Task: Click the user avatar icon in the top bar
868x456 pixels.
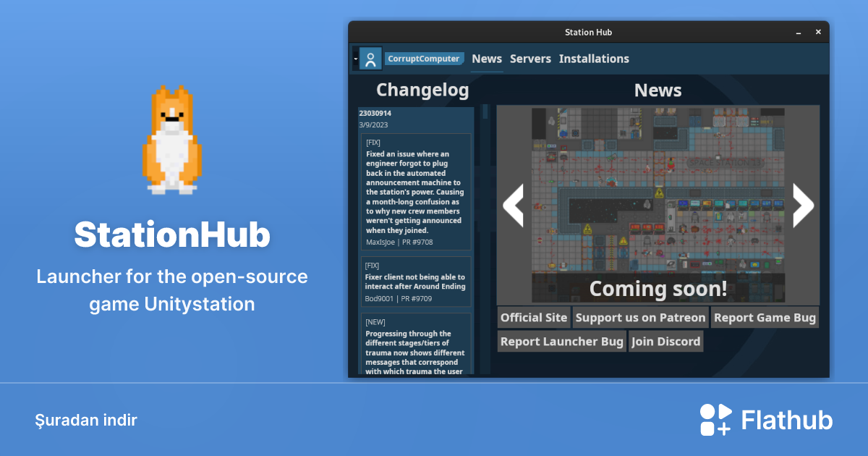Action: [x=371, y=58]
